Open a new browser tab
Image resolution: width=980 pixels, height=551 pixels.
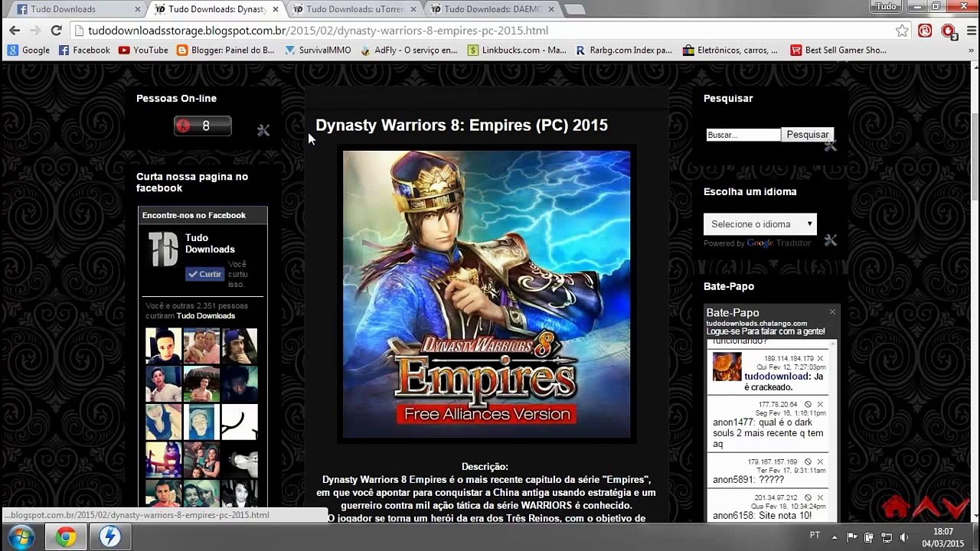coord(574,9)
